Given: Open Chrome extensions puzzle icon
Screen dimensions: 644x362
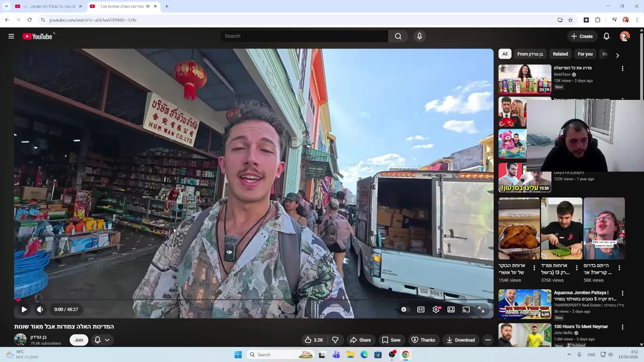Looking at the screenshot, I should coord(598,20).
